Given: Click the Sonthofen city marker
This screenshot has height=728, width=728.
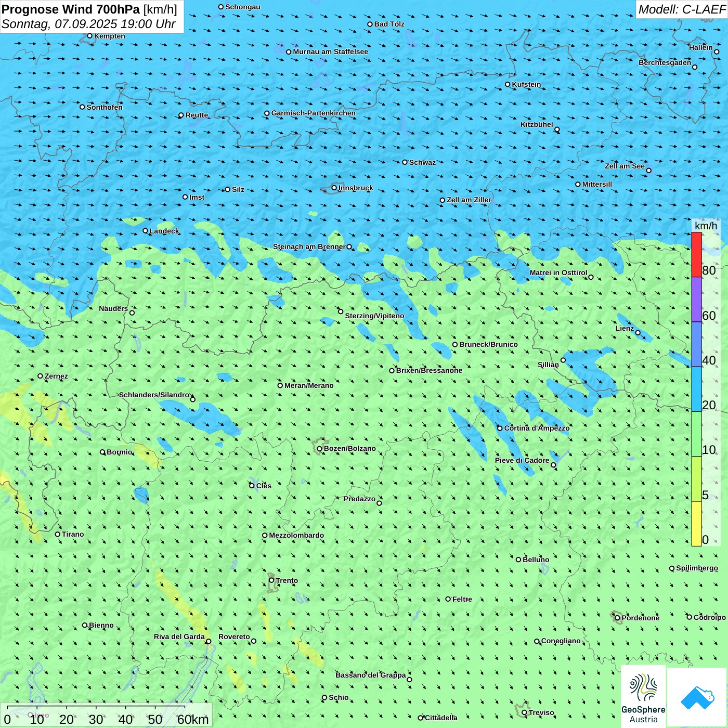Looking at the screenshot, I should [82, 107].
